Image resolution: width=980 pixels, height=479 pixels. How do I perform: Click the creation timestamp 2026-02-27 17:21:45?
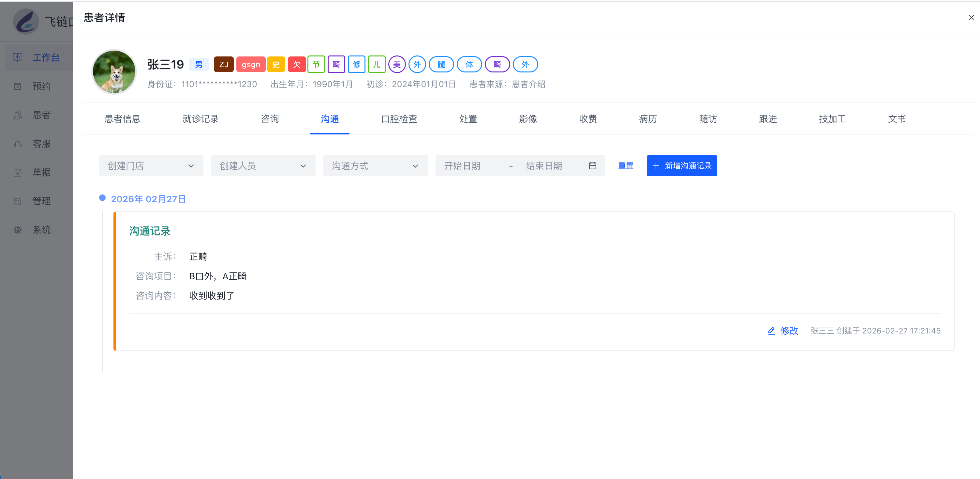point(901,331)
